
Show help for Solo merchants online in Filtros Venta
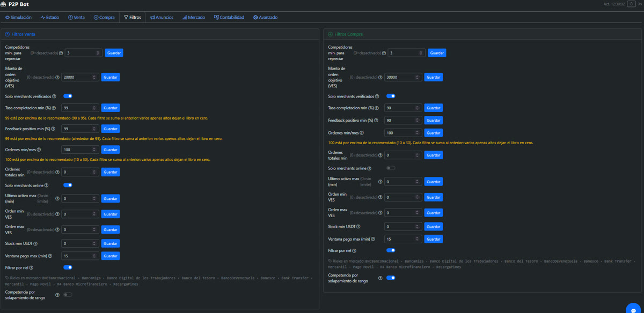pos(47,185)
